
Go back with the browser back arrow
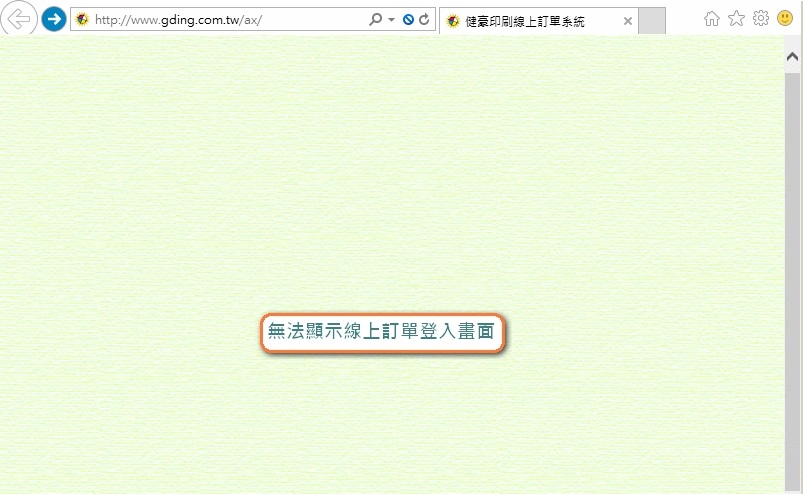click(x=18, y=19)
